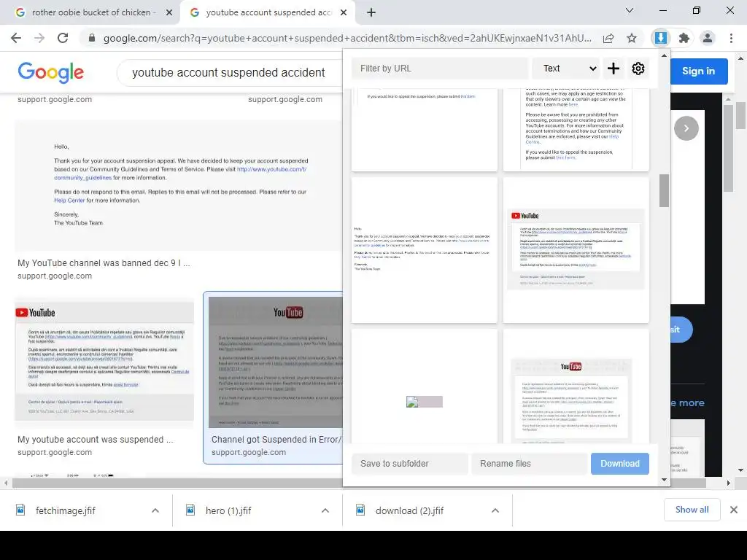Select the 'youtube account suspended' tab

click(x=267, y=12)
